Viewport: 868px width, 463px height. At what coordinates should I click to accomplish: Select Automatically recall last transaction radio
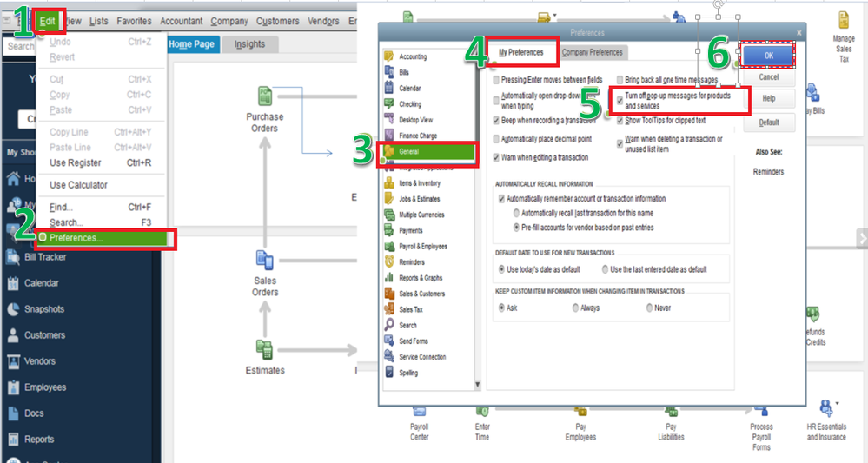click(516, 213)
